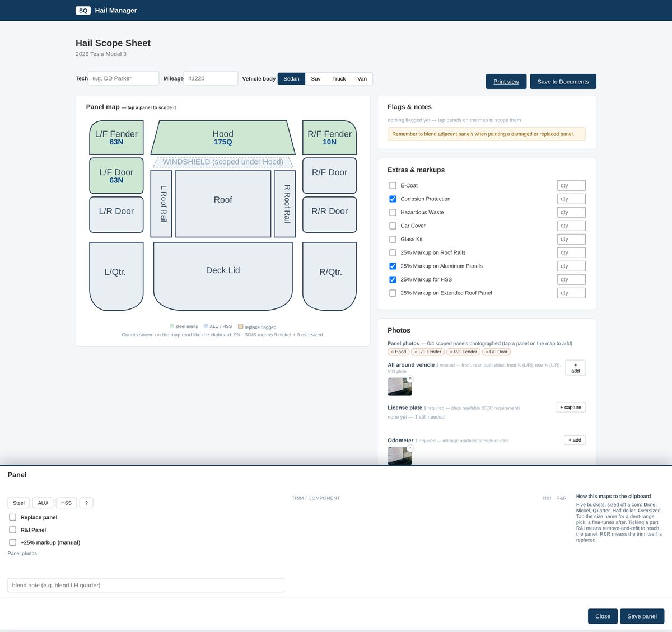Select the Sedan body type
Viewport: 672px width, 632px height.
click(x=291, y=79)
